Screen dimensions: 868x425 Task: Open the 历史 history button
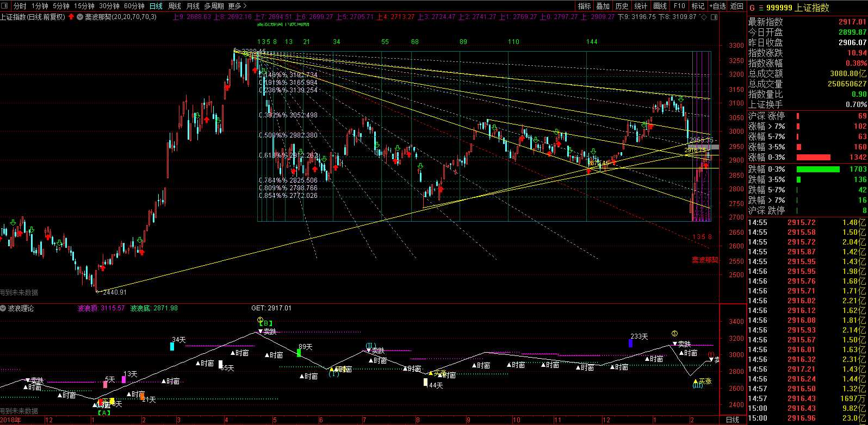click(x=622, y=6)
